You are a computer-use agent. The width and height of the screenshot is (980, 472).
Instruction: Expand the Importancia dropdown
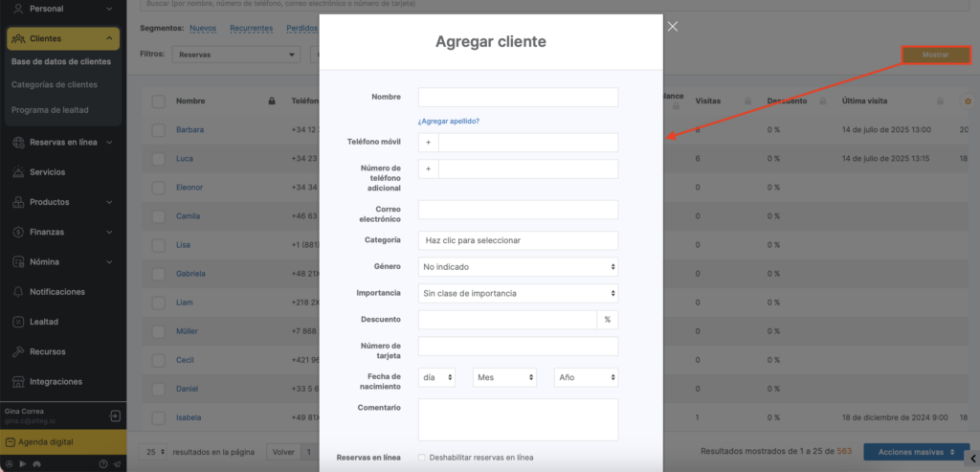coord(518,293)
